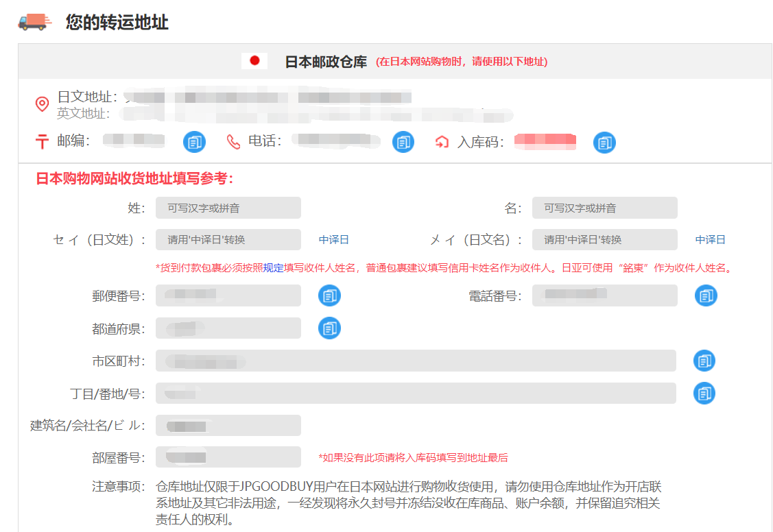The image size is (773, 532).
Task: Click the delivery truck icon by title
Action: [34, 21]
